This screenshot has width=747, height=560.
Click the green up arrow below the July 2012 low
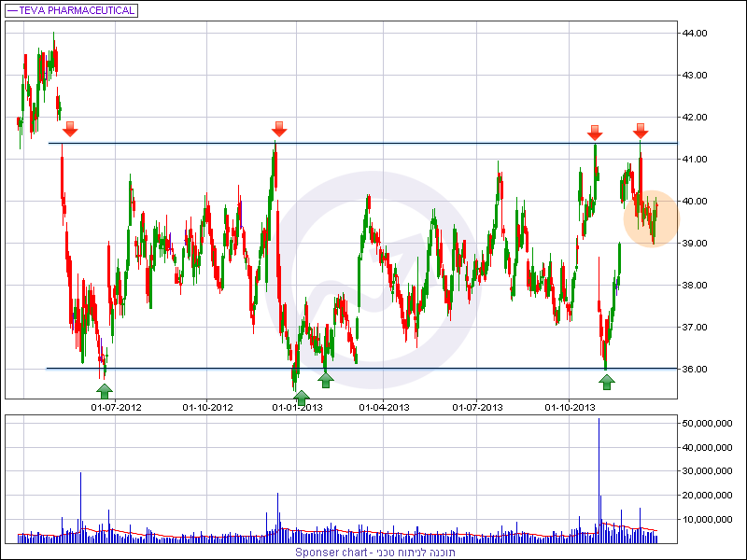[x=105, y=391]
